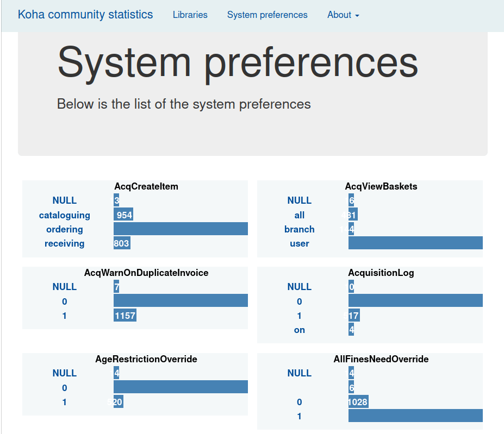Viewport: 504px width, 434px height.
Task: Open System preferences in the navbar
Action: [x=267, y=15]
